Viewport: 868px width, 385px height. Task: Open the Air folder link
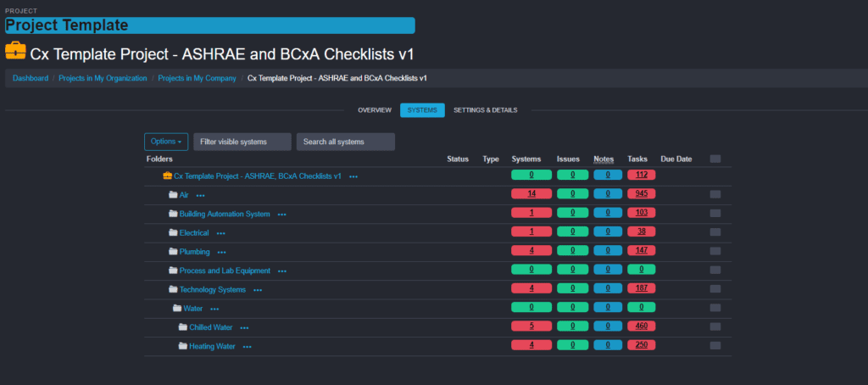[184, 195]
